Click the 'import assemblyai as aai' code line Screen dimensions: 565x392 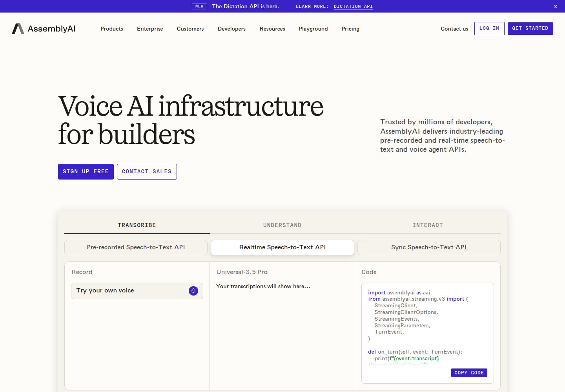[399, 292]
